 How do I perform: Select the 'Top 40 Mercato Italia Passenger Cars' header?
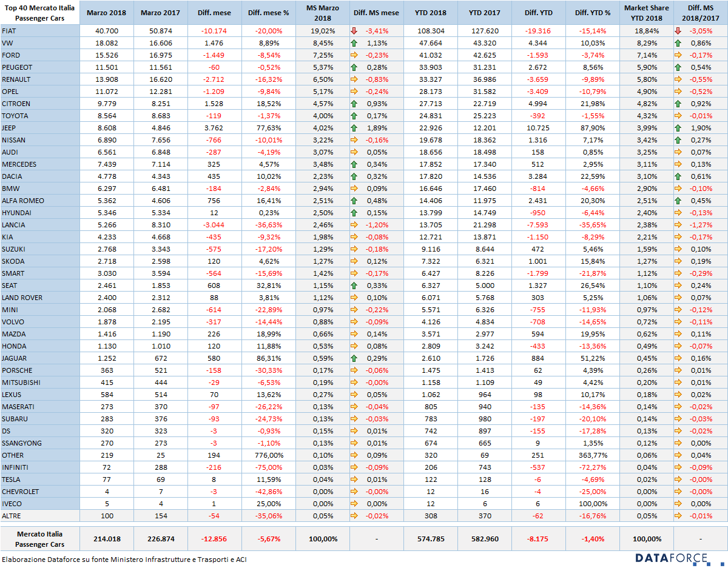point(40,13)
